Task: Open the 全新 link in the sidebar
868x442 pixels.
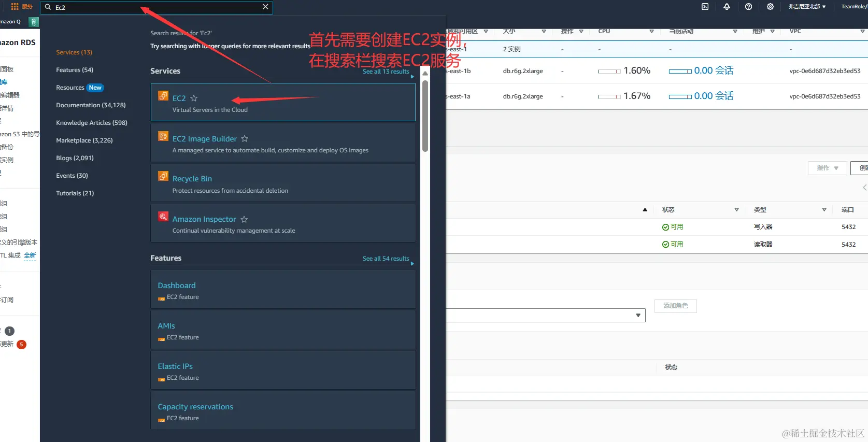Action: coord(30,255)
